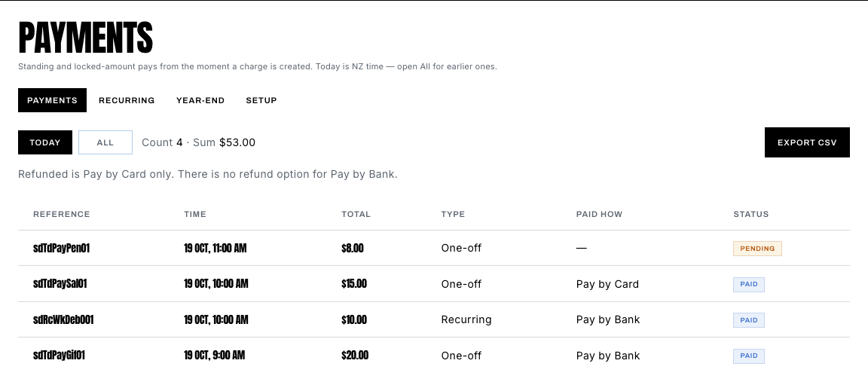Click the Recurring type cell
This screenshot has height=391, width=868.
pyautogui.click(x=466, y=319)
